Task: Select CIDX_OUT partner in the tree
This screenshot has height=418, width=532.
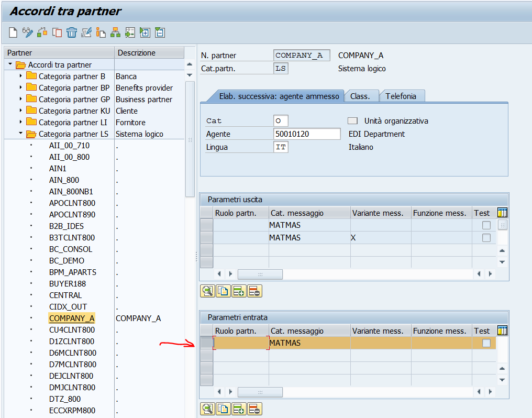Action: 68,307
